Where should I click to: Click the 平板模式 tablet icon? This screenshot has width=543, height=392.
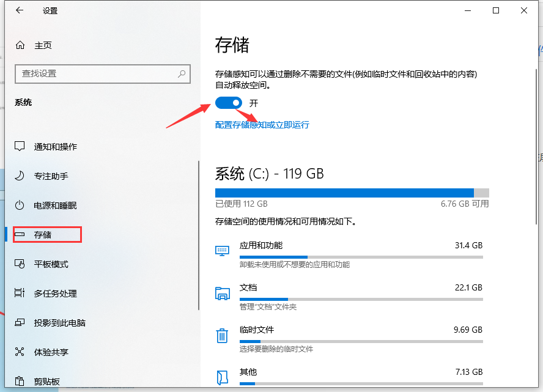(x=20, y=264)
